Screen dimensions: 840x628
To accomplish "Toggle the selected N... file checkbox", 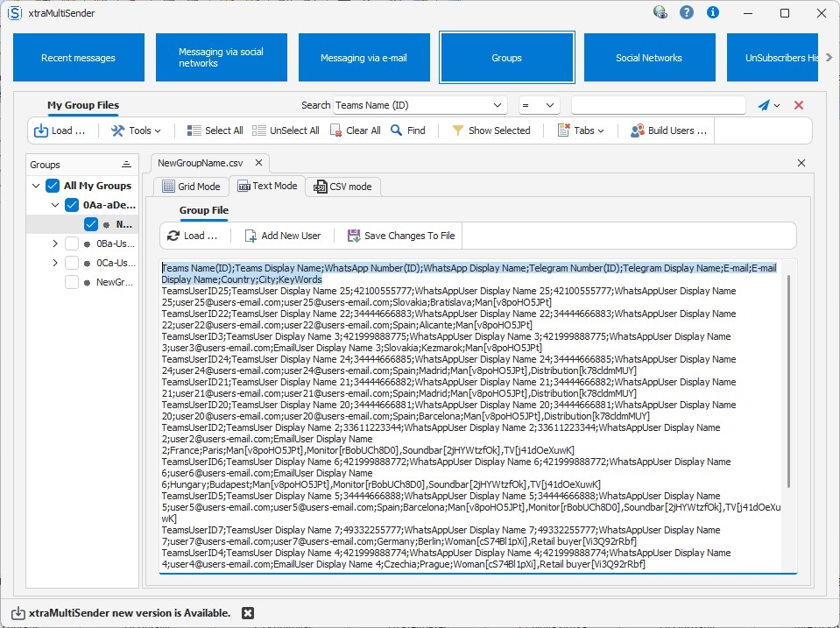I will 91,224.
